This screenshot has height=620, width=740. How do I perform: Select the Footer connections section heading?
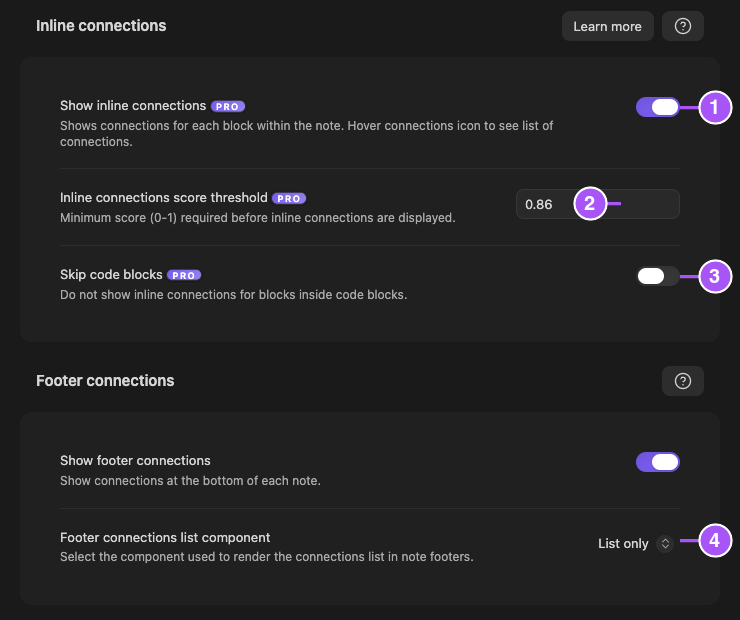point(105,380)
